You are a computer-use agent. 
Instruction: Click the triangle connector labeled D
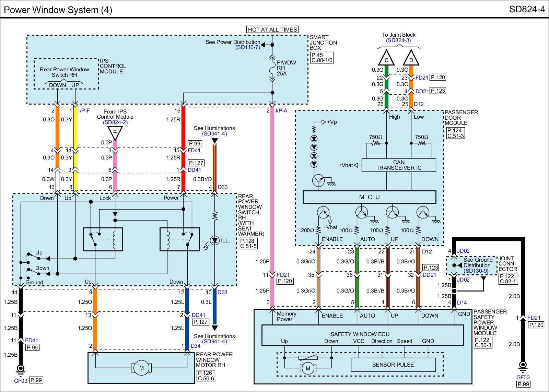pyautogui.click(x=411, y=59)
